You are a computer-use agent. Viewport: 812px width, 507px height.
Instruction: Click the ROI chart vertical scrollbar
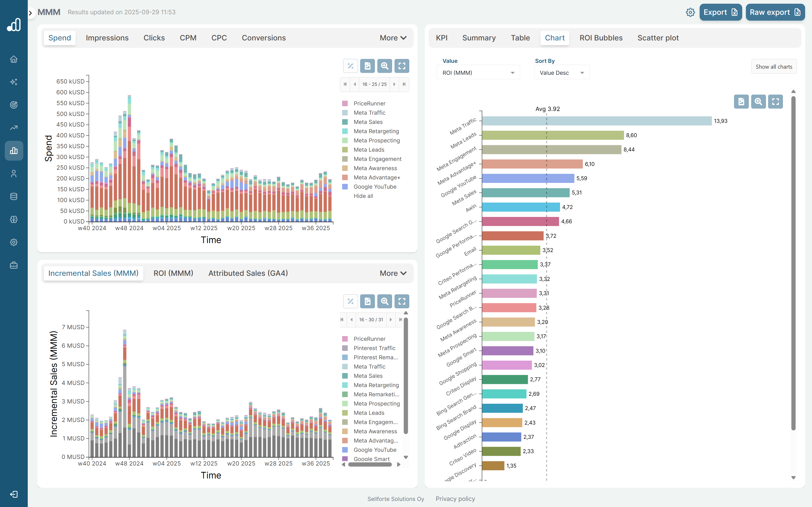[x=793, y=262]
